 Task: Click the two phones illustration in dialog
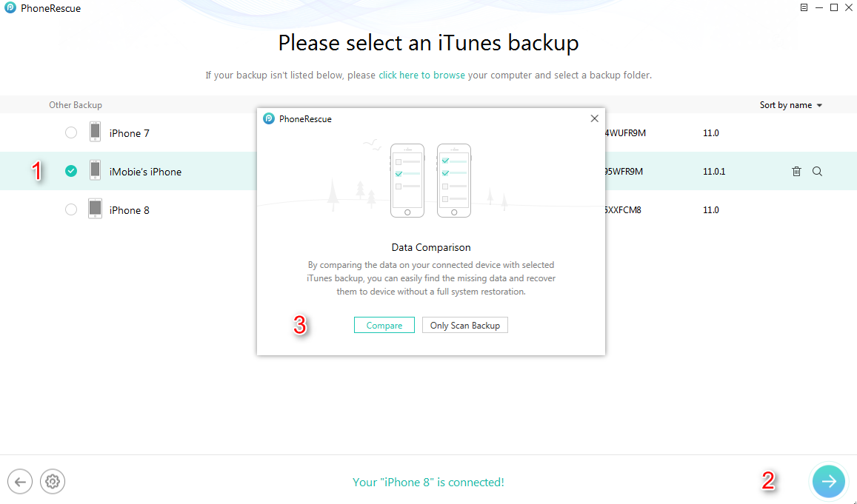[x=430, y=181]
